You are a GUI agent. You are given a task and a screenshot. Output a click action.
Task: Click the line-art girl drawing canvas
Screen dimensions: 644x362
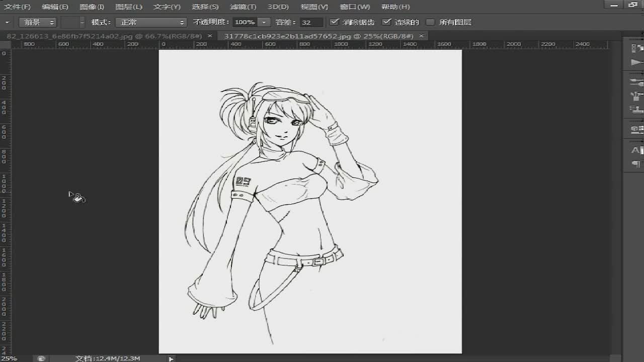310,201
